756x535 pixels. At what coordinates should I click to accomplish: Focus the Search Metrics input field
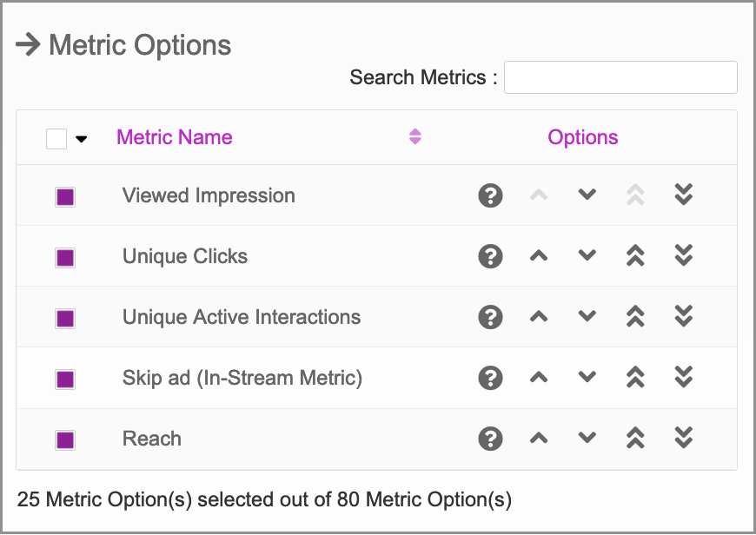tap(620, 77)
